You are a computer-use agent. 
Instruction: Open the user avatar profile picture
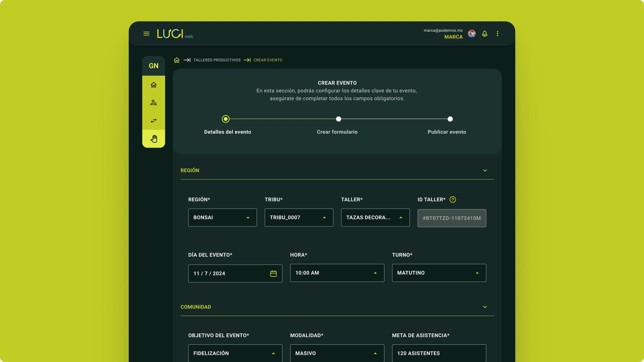point(472,34)
